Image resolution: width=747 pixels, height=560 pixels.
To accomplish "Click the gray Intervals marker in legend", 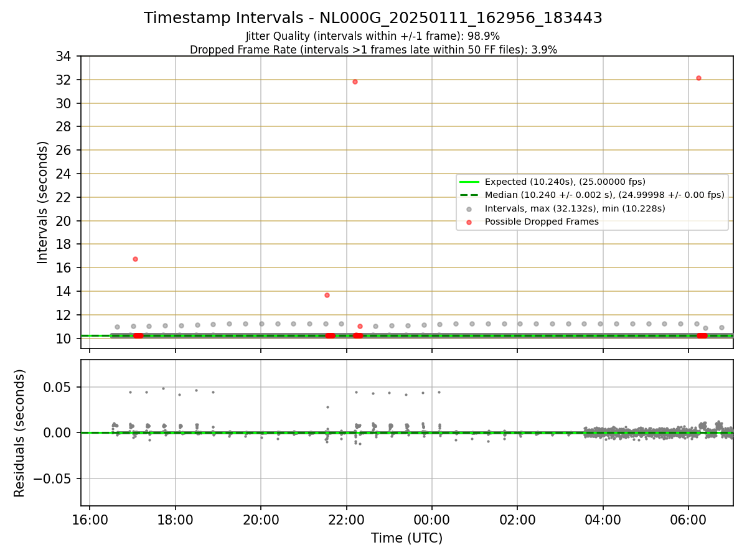I will point(469,208).
